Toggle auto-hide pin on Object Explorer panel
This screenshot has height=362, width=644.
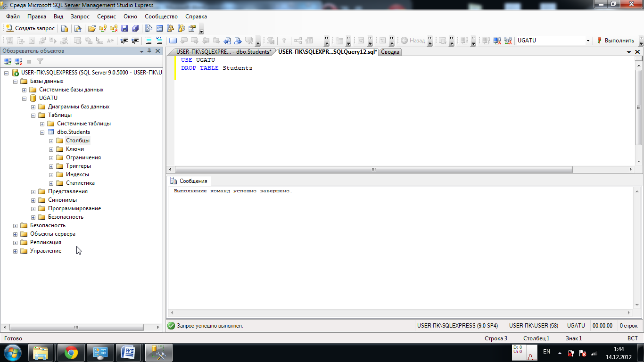tap(149, 51)
